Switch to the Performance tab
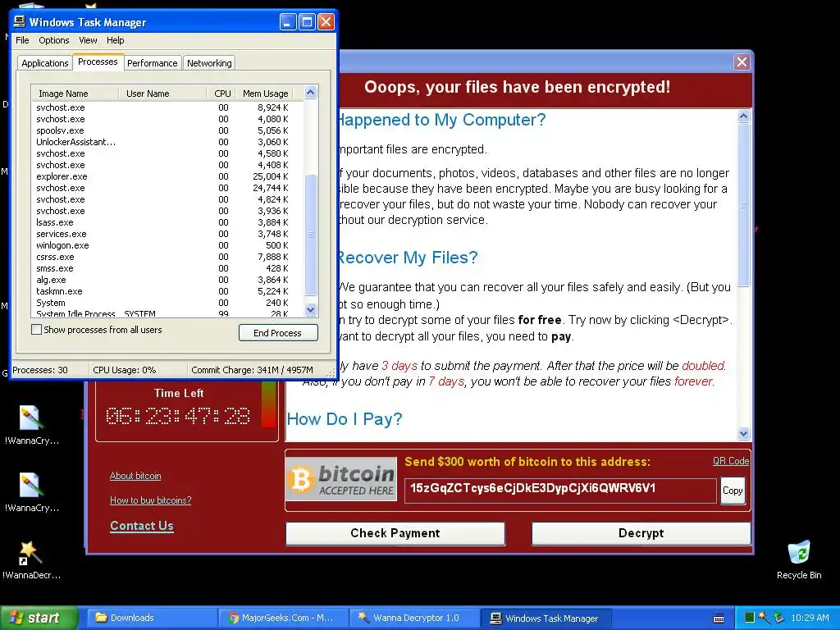This screenshot has height=630, width=840. coord(152,62)
